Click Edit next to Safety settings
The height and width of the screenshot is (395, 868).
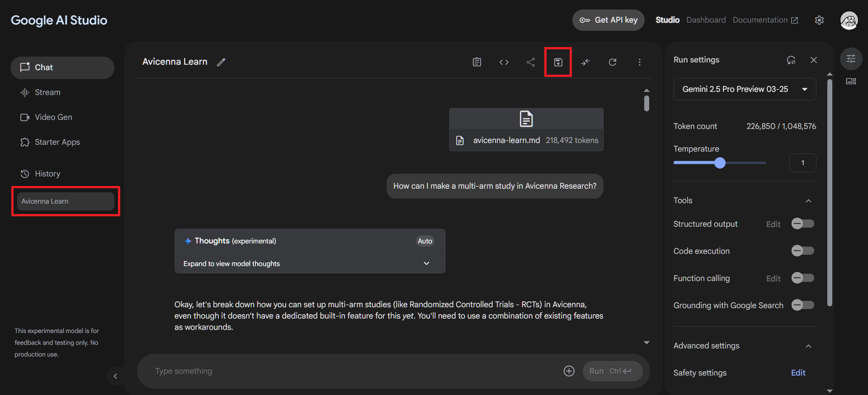tap(798, 372)
